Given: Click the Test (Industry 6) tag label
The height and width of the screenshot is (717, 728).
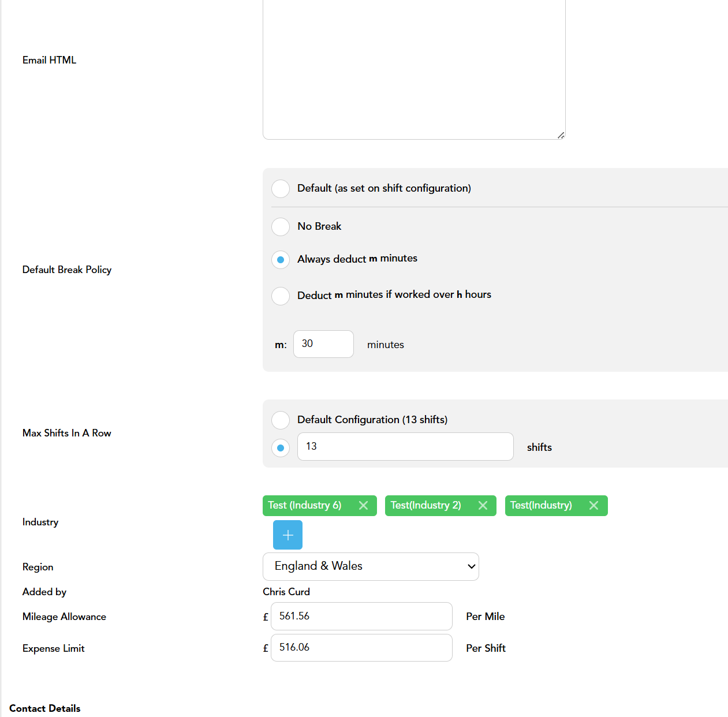Looking at the screenshot, I should (305, 506).
